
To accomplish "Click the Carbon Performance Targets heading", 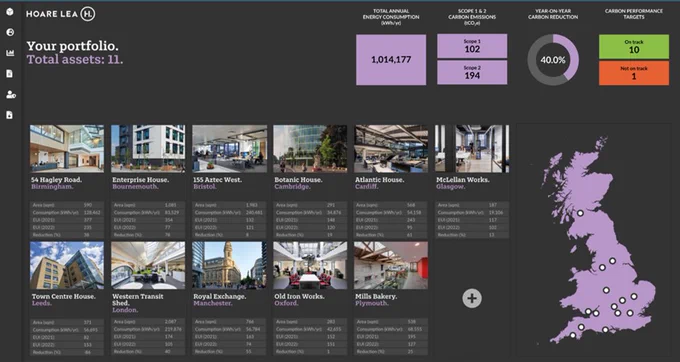I will tap(634, 14).
